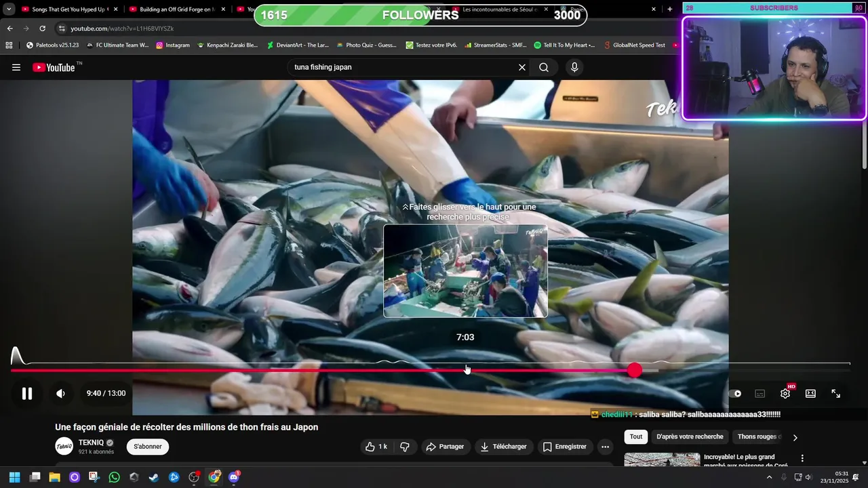Open the 'Testez votre IPv6.' bookmark
868x488 pixels.
(431, 45)
